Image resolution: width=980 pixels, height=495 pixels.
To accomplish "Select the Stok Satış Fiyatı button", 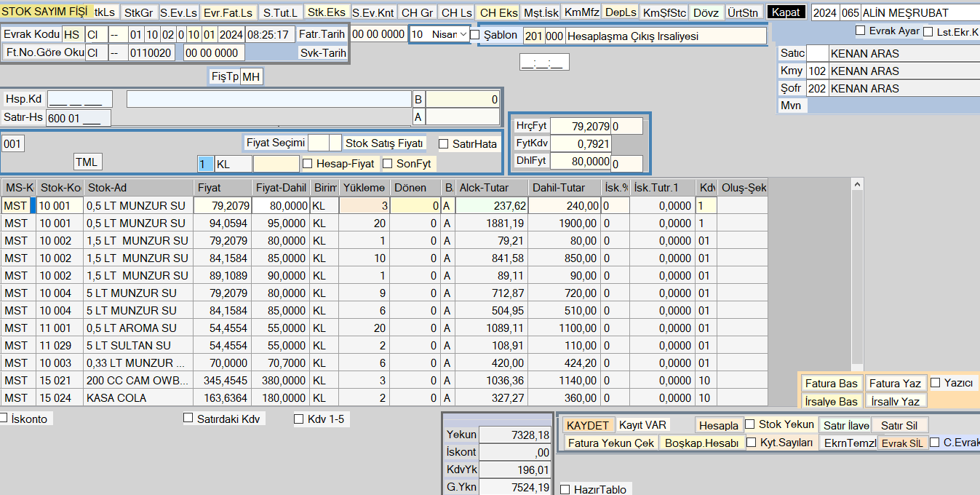I will point(385,143).
